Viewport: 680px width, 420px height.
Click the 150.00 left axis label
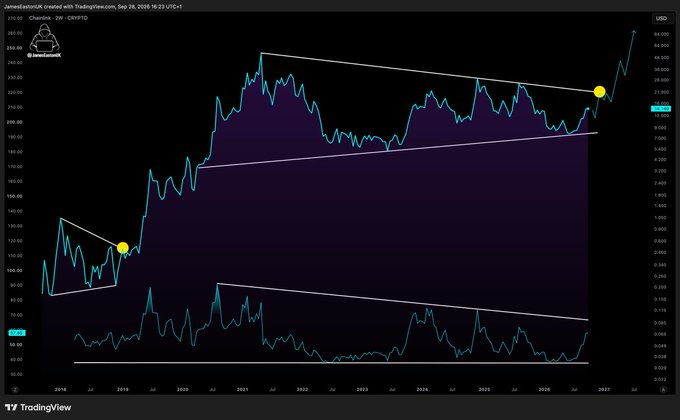15,196
